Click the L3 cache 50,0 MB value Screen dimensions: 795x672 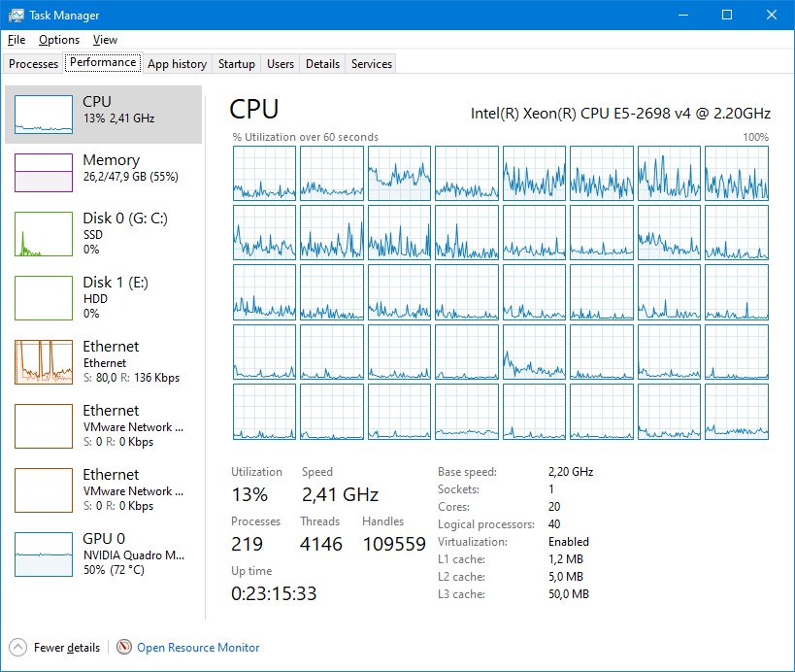point(569,594)
